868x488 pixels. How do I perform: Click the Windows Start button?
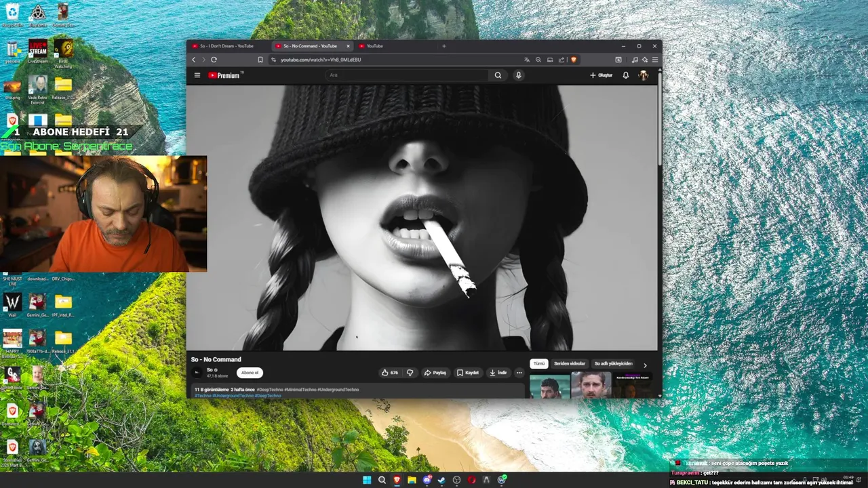pos(367,480)
